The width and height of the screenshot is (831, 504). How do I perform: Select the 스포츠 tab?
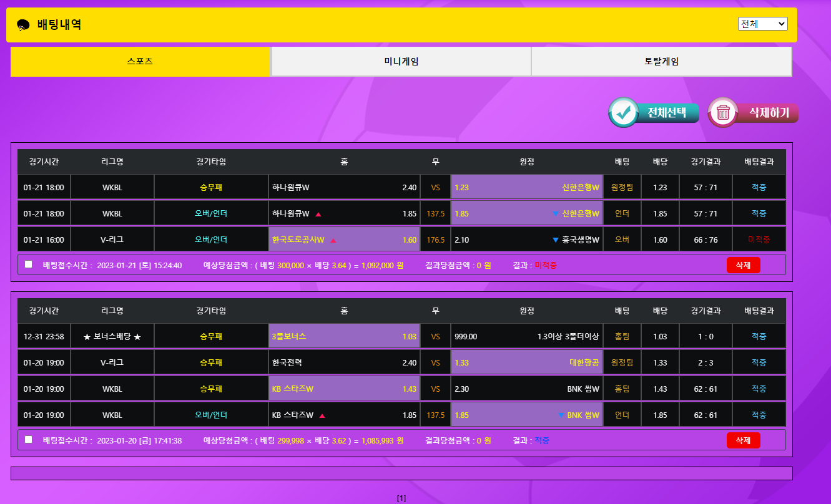[140, 62]
